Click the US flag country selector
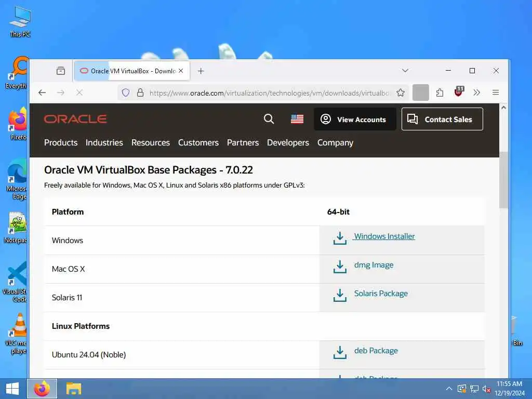The width and height of the screenshot is (532, 399). coord(297,119)
